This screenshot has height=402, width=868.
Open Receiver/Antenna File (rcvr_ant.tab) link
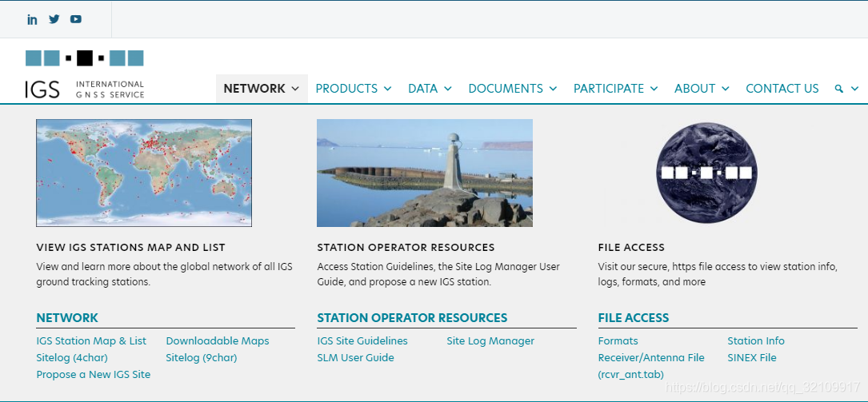(x=651, y=366)
